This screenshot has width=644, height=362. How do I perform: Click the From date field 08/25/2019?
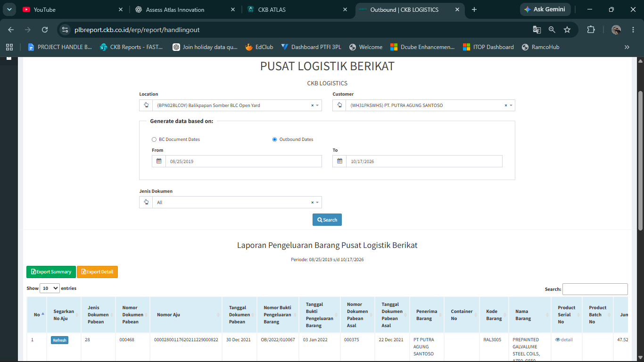click(x=244, y=161)
